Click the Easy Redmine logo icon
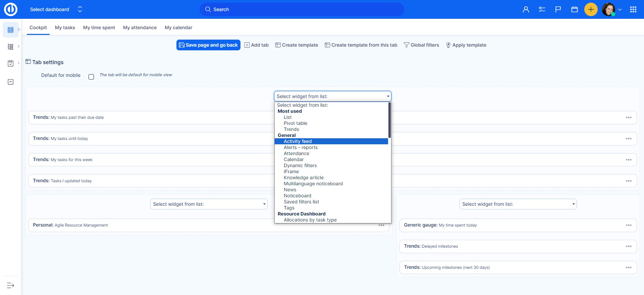Screen dimensions: 644x295 (10, 9)
